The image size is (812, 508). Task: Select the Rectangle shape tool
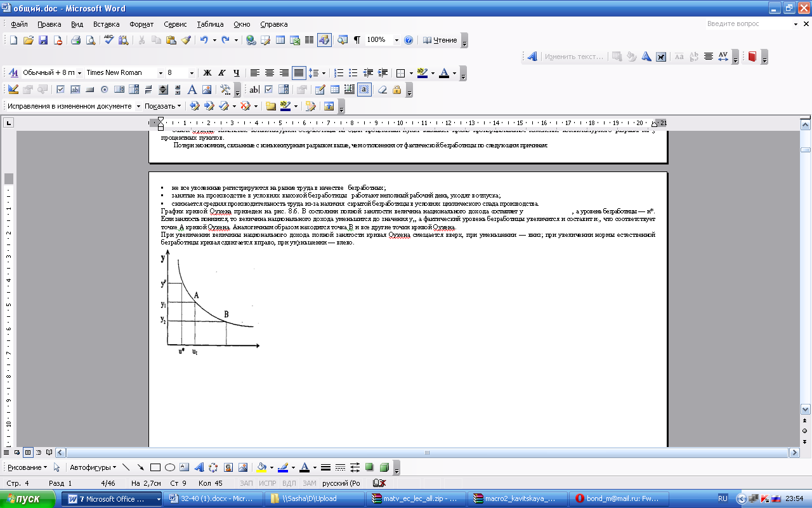(155, 467)
